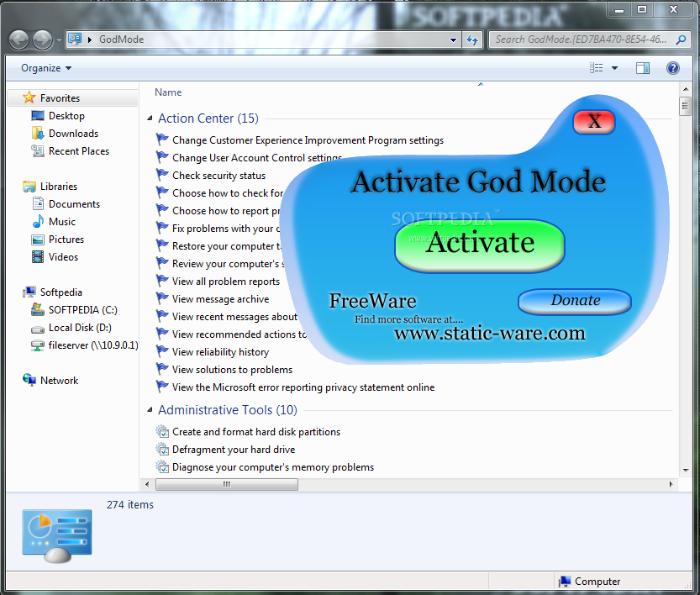Open Downloads in Favorites

coord(73,134)
